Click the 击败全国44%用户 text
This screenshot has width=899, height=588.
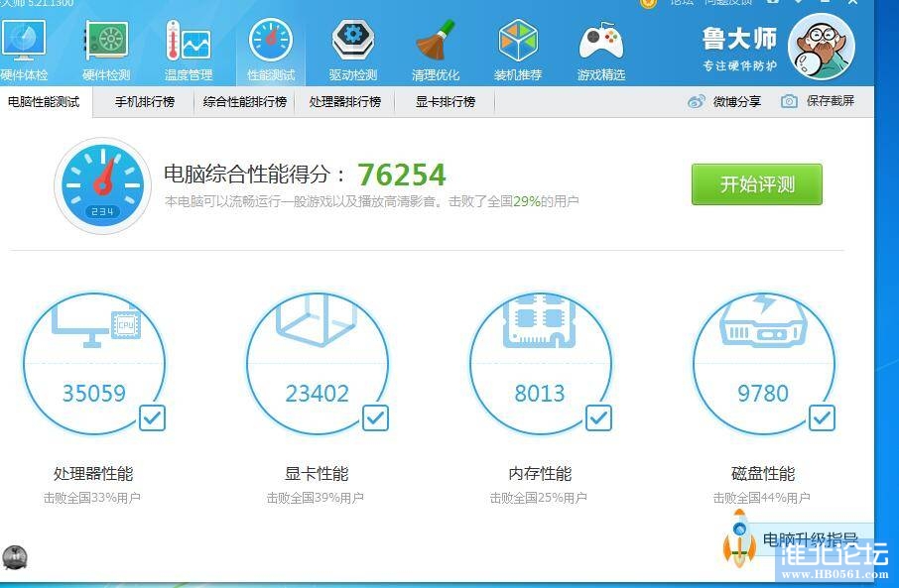(761, 498)
